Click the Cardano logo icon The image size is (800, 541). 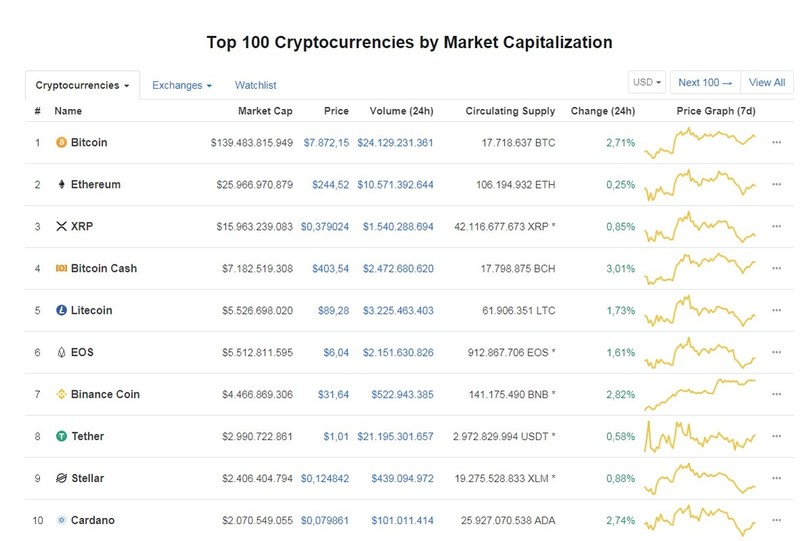coord(61,520)
